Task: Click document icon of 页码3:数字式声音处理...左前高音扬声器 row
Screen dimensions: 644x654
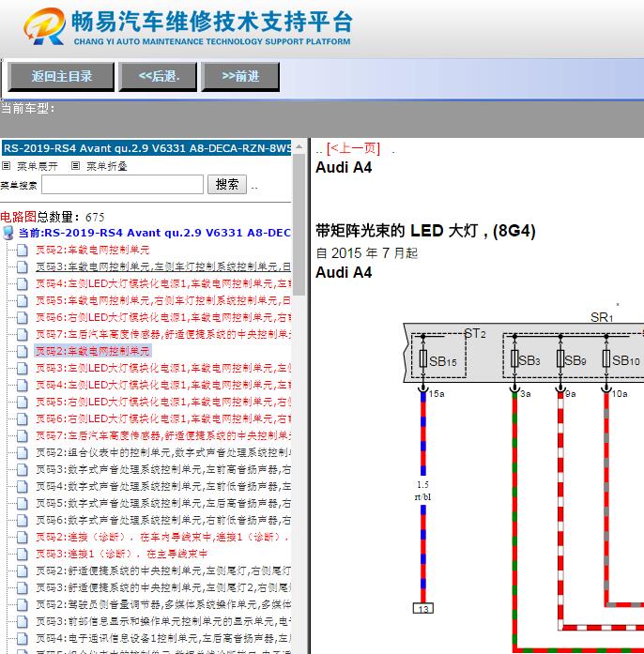Action: pyautogui.click(x=23, y=470)
